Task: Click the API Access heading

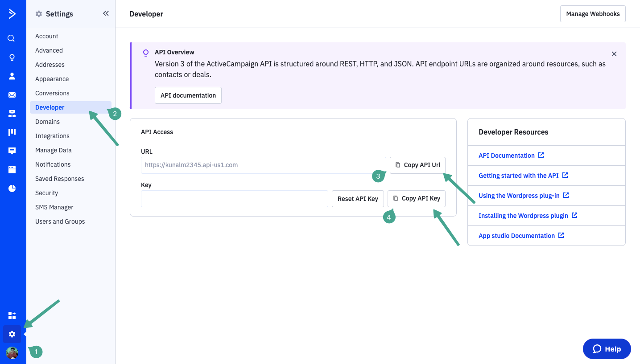Action: (x=157, y=132)
